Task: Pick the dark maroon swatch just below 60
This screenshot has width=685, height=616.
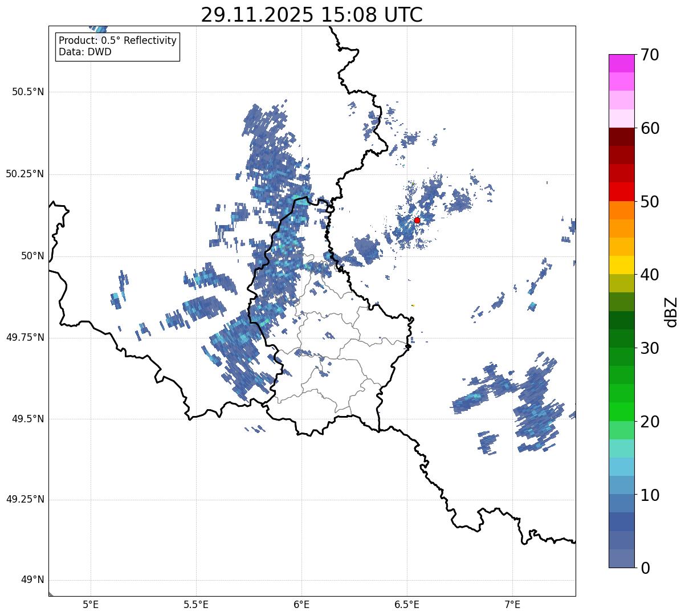Action: (621, 137)
